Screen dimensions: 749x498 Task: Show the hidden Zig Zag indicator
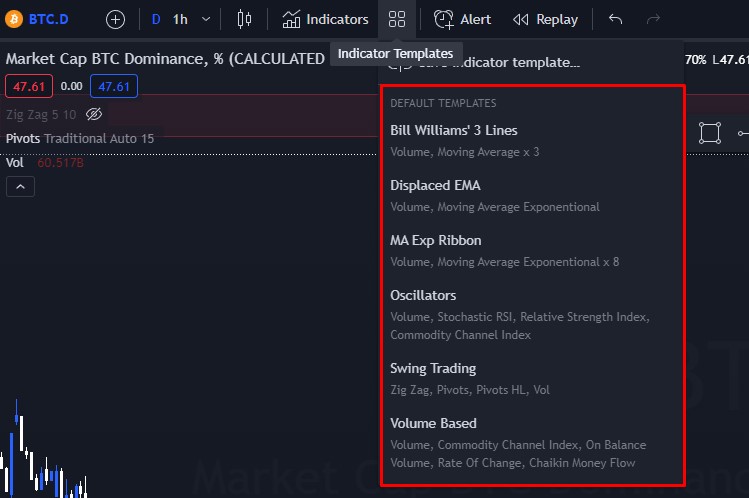(94, 114)
